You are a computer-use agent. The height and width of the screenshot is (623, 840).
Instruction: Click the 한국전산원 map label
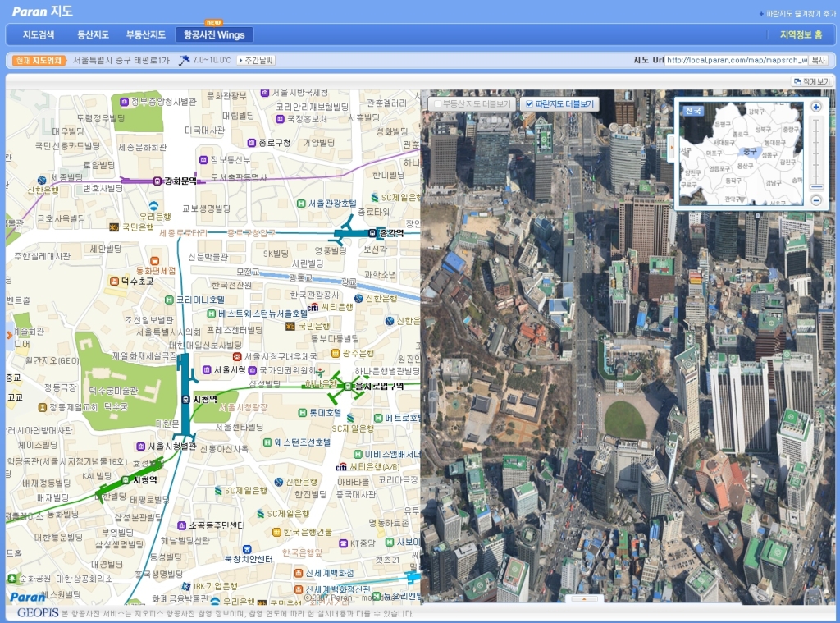(231, 285)
